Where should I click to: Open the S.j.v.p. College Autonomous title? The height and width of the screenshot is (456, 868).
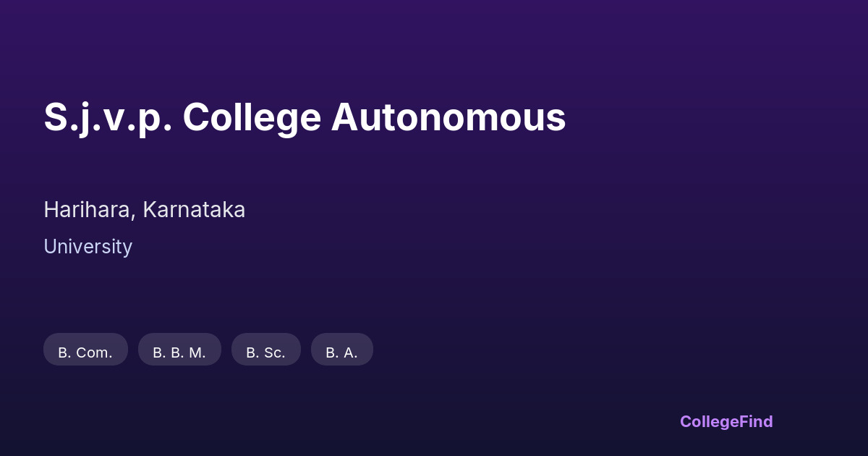(305, 117)
